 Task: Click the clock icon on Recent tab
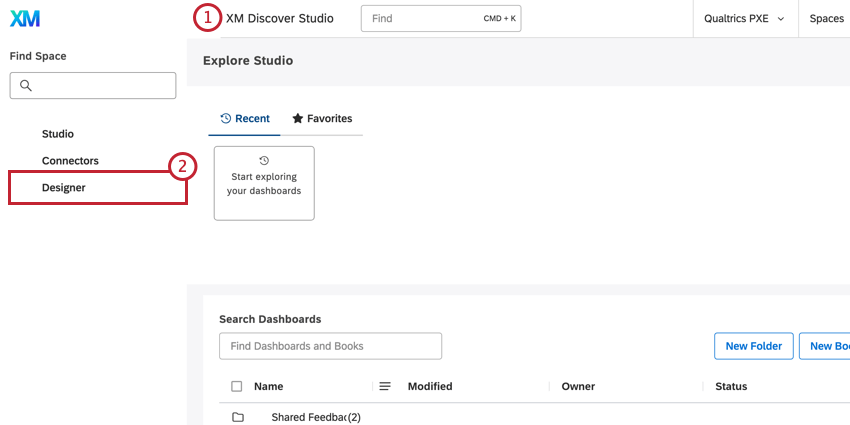coord(226,118)
